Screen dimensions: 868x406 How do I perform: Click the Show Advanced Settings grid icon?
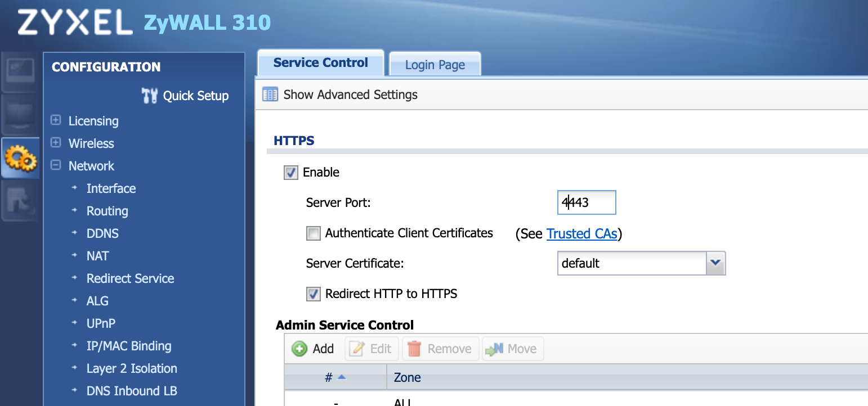click(x=270, y=94)
